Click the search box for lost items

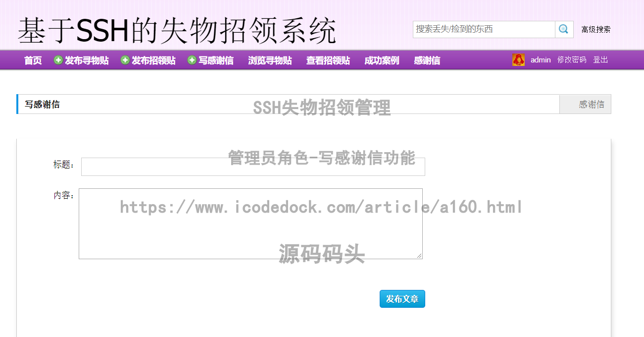point(483,29)
